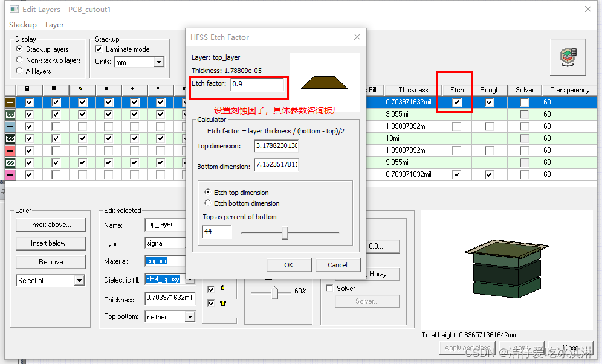Click the salmon red layer swatch icon
Viewport: 602px width, 364px height.
pyautogui.click(x=10, y=151)
